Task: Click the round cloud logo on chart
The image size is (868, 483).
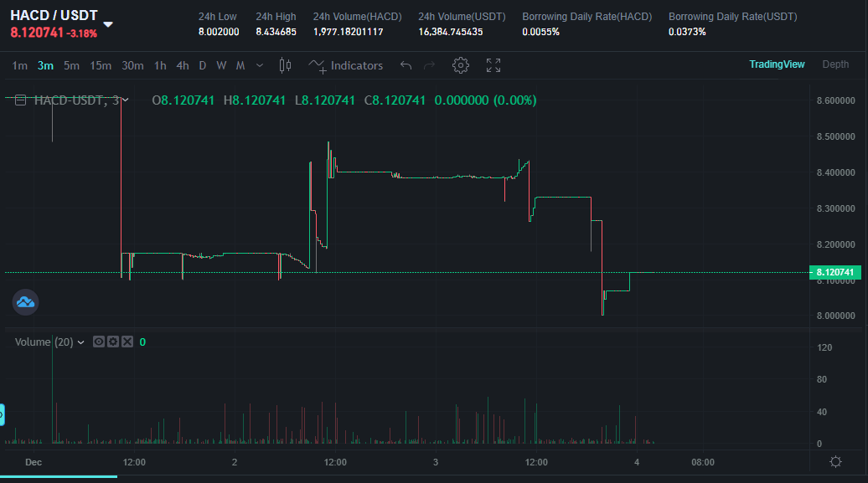Action: [x=25, y=302]
